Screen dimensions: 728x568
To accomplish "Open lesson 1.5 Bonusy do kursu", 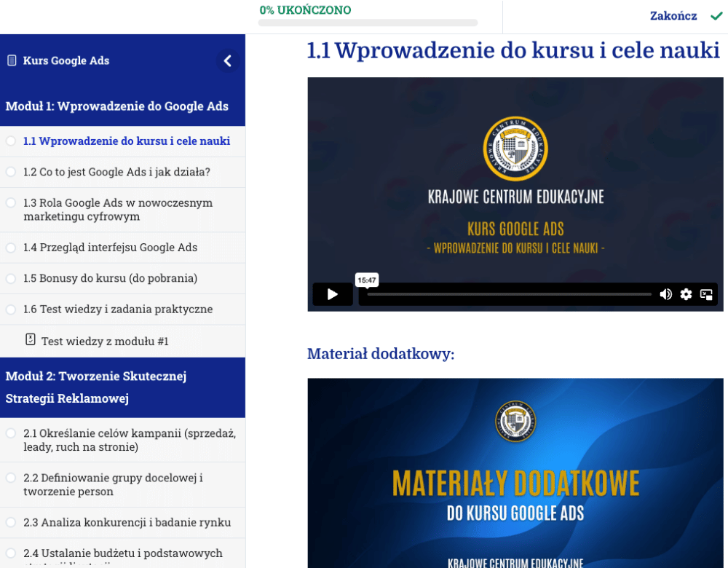I will coord(110,278).
